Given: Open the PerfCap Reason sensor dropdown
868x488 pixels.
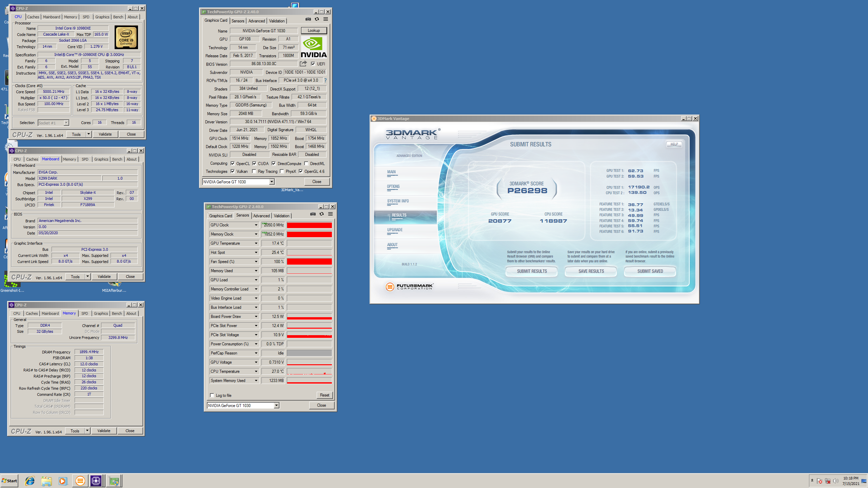Looking at the screenshot, I should pos(256,353).
